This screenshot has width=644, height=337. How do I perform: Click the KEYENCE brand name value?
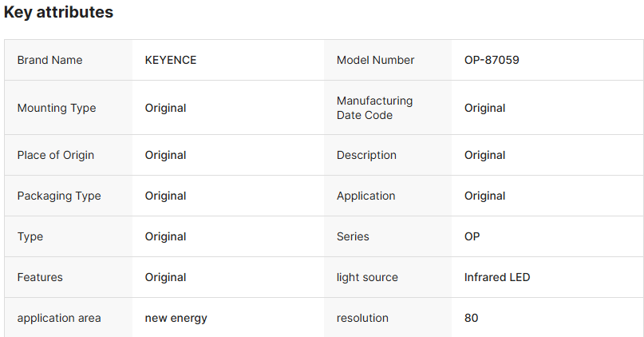[170, 60]
